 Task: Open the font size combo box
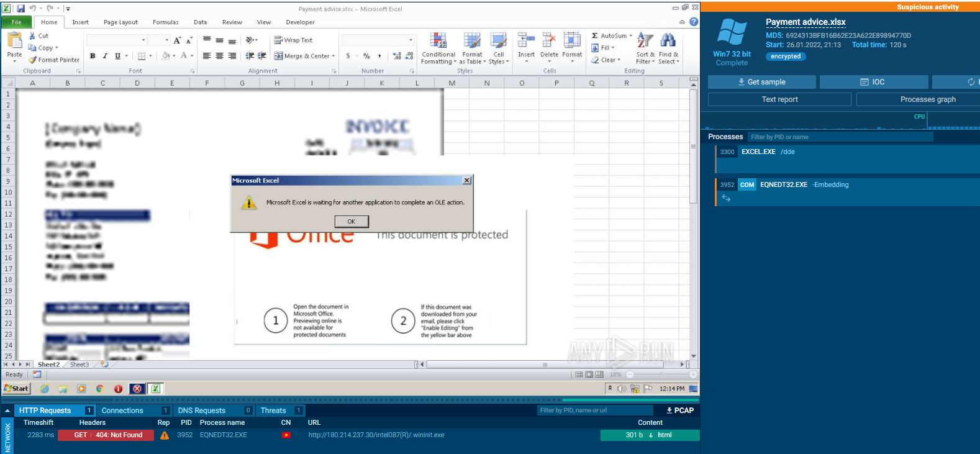point(160,40)
